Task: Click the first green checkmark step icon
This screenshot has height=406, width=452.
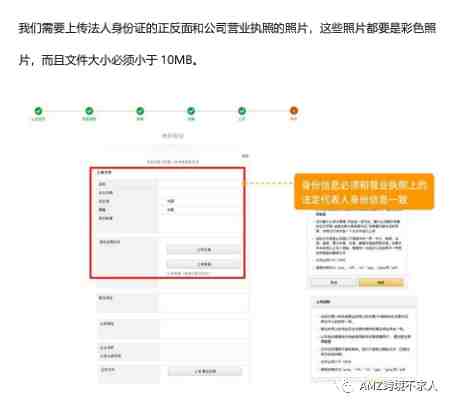Action: coord(38,111)
